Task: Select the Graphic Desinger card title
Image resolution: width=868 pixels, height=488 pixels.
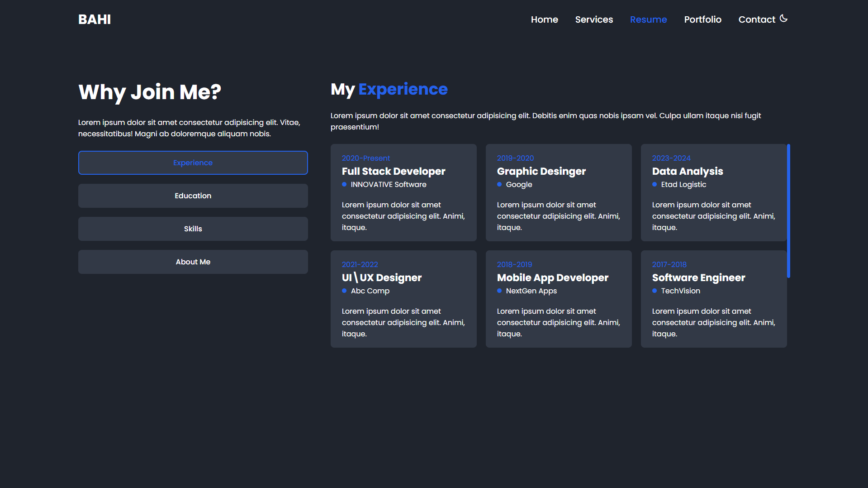Action: point(541,171)
